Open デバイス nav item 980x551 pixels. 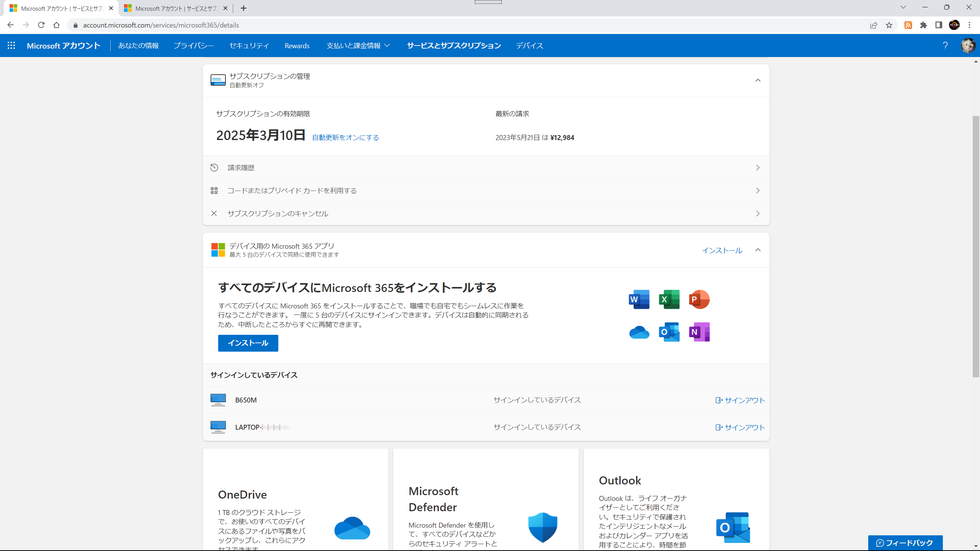click(x=529, y=46)
